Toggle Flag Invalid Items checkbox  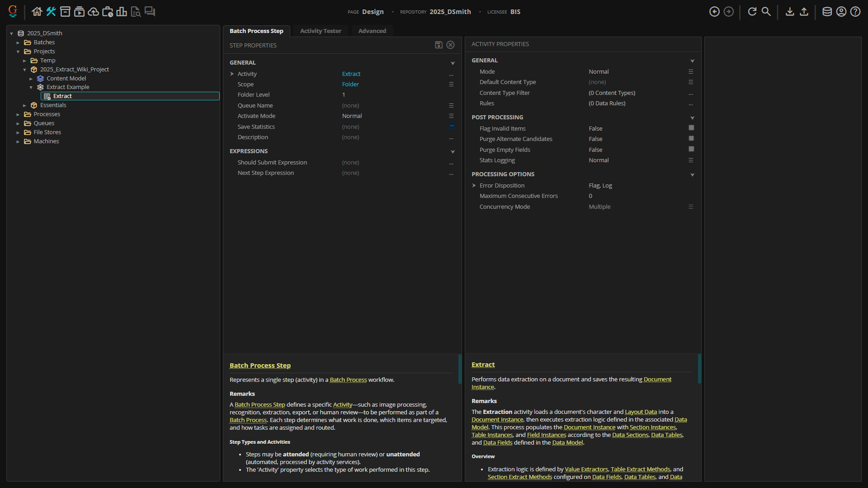pos(691,128)
